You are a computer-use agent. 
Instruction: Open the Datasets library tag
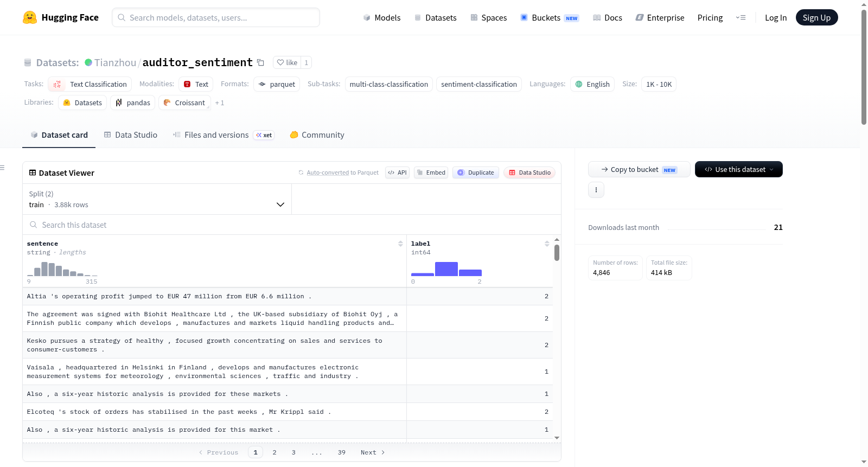coord(82,103)
